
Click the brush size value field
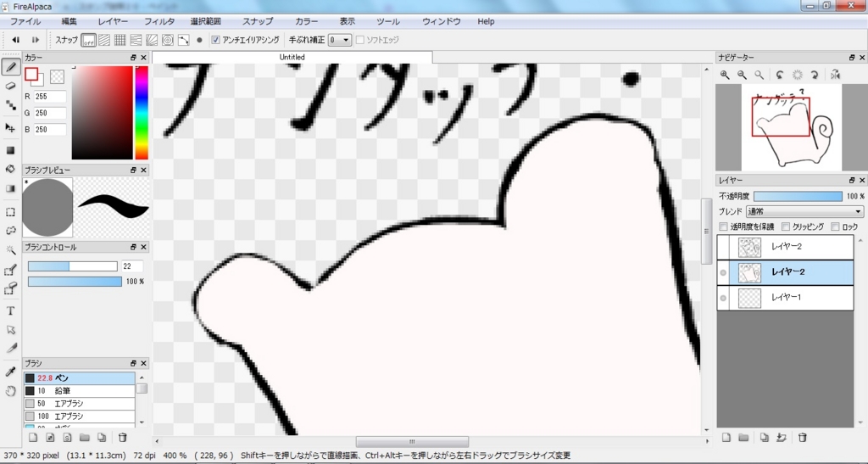(131, 266)
